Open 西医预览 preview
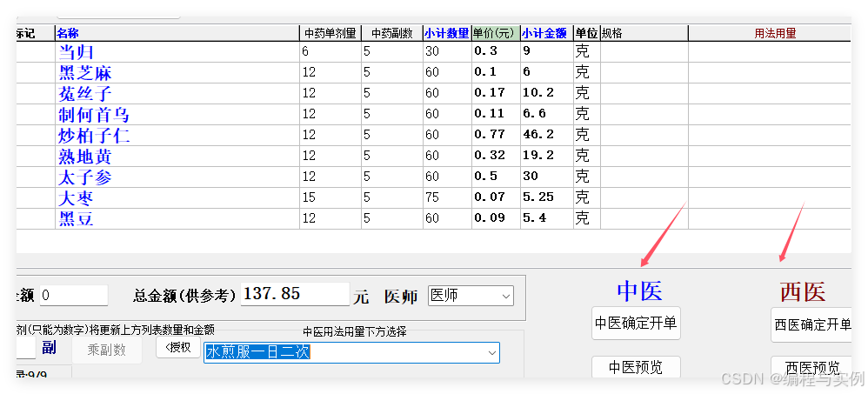Screen dimensions: 868x394 [811, 367]
